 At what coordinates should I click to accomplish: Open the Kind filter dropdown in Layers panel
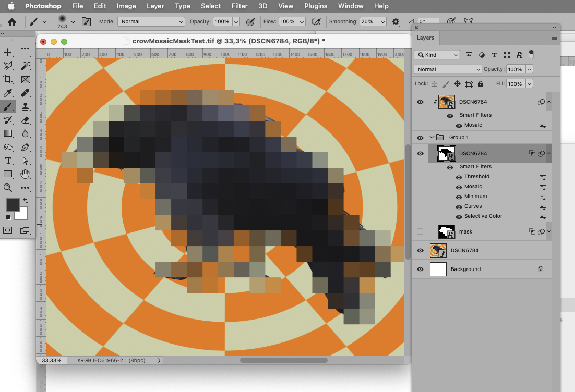click(x=437, y=54)
